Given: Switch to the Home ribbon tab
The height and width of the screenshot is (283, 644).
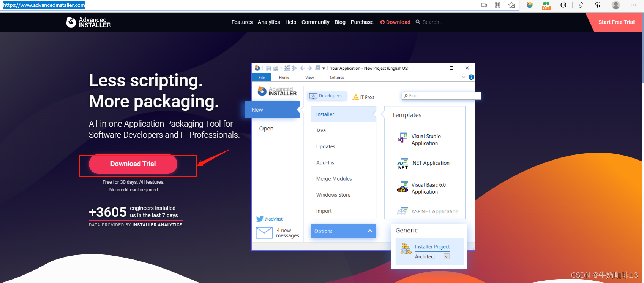Looking at the screenshot, I should 284,77.
